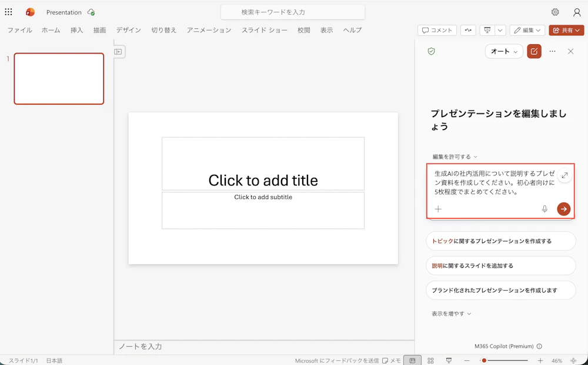The image size is (588, 365).
Task: Open the settings gear icon
Action: click(555, 12)
